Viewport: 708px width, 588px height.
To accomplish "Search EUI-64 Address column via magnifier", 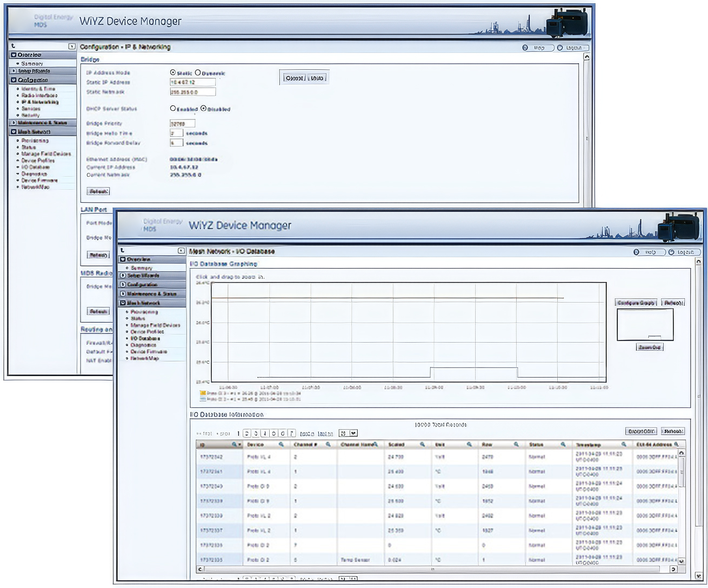I will coord(676,444).
